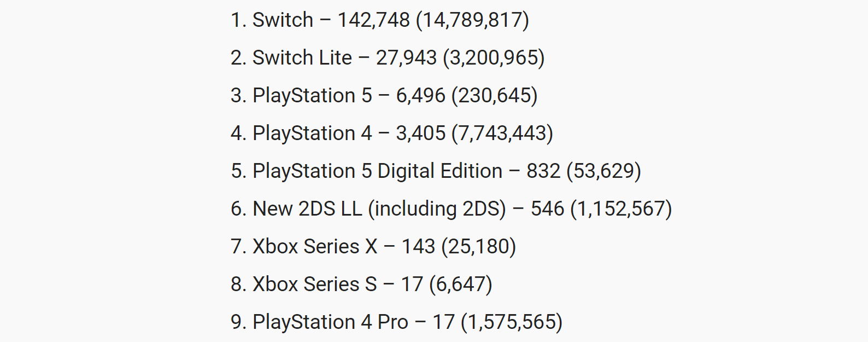868x342 pixels.
Task: Click the Xbox Series X line
Action: [373, 247]
